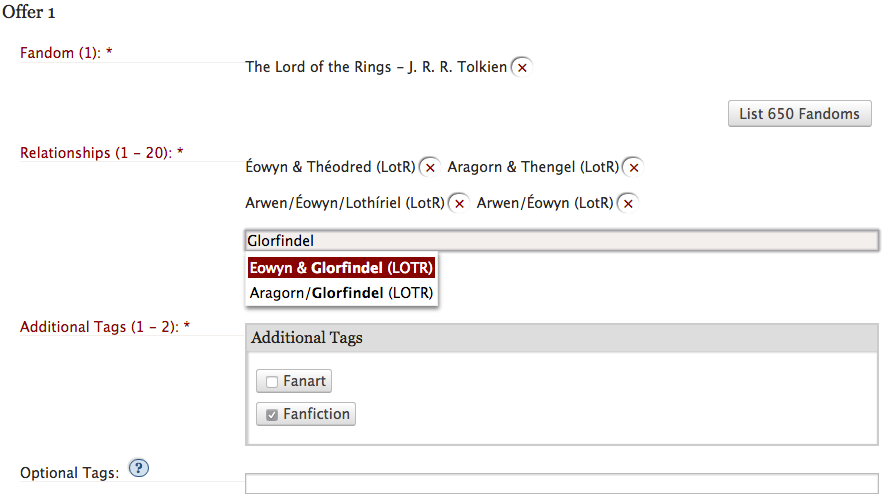This screenshot has width=884, height=499.
Task: Click the Fandom (1) field label
Action: (x=66, y=53)
